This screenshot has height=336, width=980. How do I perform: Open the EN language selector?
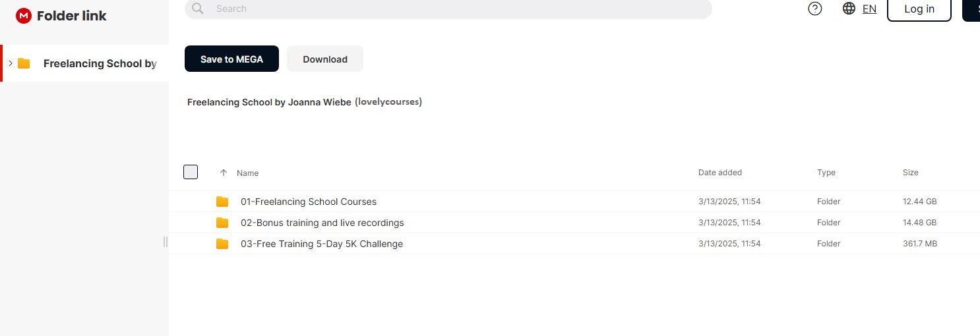click(x=869, y=9)
